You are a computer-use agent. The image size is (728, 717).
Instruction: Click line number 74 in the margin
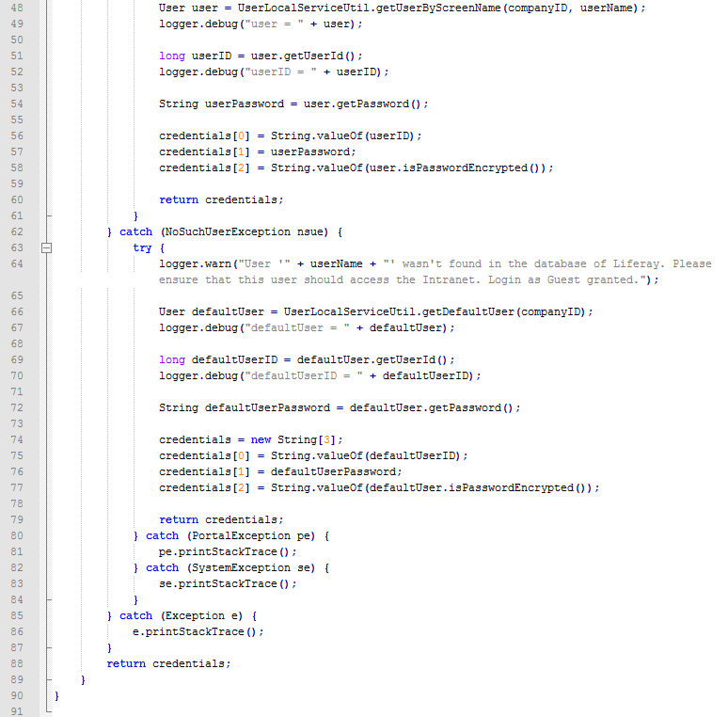17,439
